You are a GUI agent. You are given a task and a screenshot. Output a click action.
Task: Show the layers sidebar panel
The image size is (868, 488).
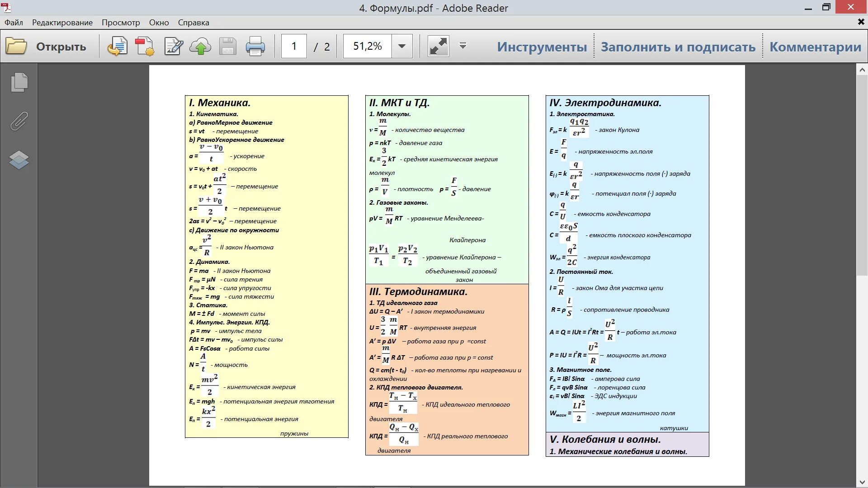(19, 160)
